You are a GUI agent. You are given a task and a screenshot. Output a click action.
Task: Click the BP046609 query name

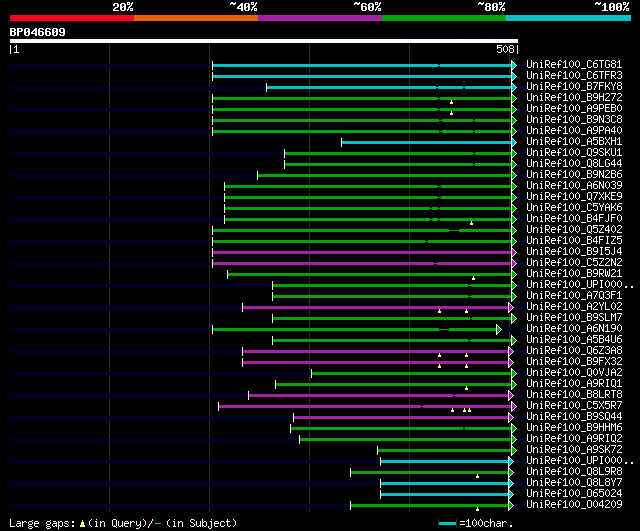pyautogui.click(x=38, y=32)
